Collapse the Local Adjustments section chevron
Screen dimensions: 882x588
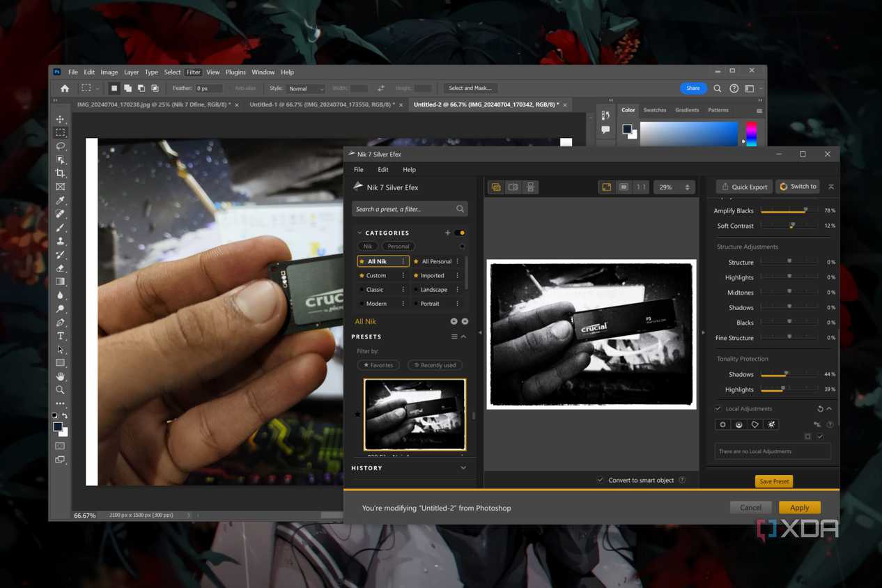pyautogui.click(x=829, y=409)
